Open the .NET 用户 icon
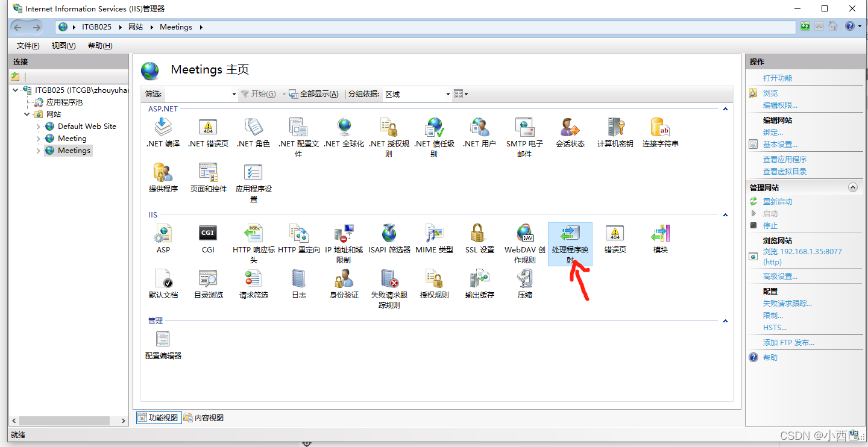 click(x=479, y=133)
